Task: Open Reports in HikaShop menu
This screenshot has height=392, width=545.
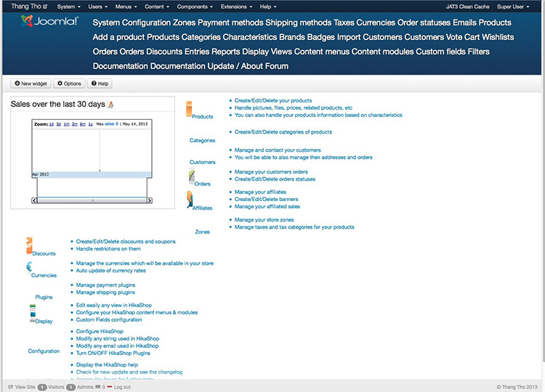Action: [x=225, y=52]
